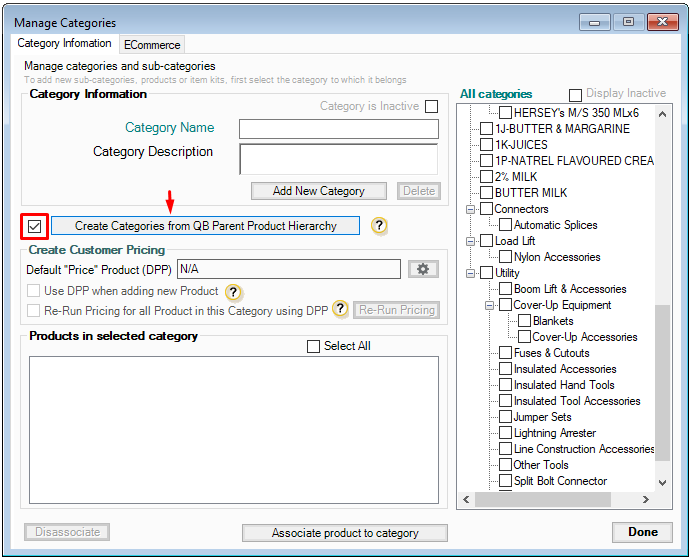Toggle the QB Parent Product Hierarchy checkbox
691x559 pixels.
[x=35, y=226]
